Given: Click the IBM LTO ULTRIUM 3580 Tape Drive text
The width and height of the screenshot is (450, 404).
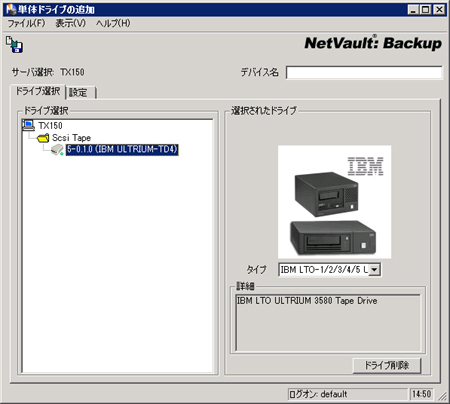Looking at the screenshot, I should [307, 301].
